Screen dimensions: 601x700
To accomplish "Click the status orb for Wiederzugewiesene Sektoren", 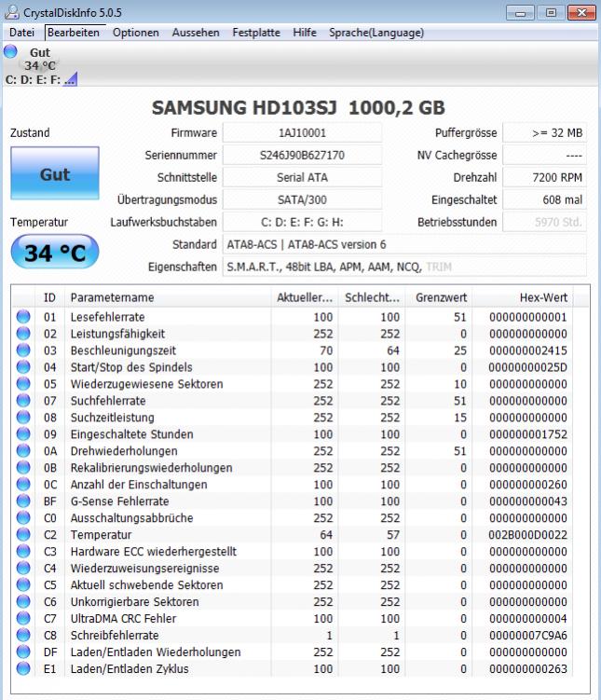I will pos(23,383).
